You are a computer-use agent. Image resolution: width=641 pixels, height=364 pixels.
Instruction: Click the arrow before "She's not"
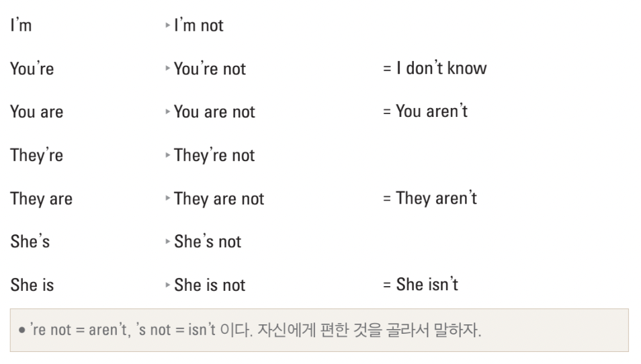[167, 242]
